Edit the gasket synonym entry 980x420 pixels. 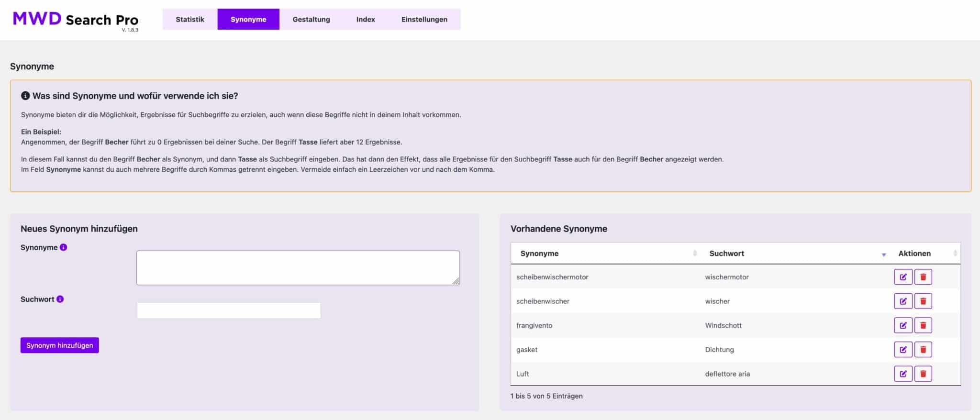click(903, 350)
